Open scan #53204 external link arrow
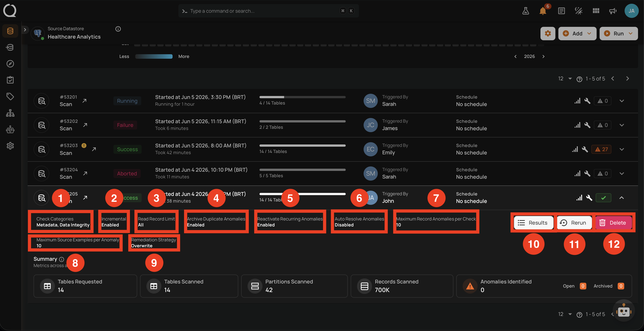 (85, 173)
